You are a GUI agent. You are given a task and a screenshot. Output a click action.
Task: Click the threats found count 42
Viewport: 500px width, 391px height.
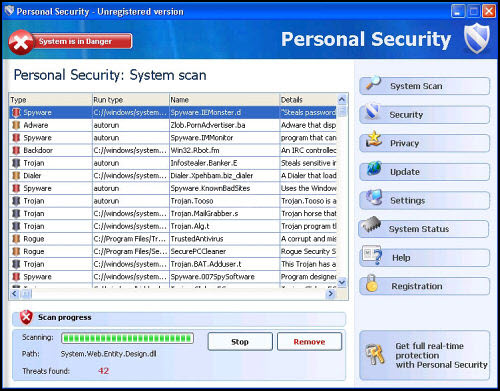(x=103, y=371)
